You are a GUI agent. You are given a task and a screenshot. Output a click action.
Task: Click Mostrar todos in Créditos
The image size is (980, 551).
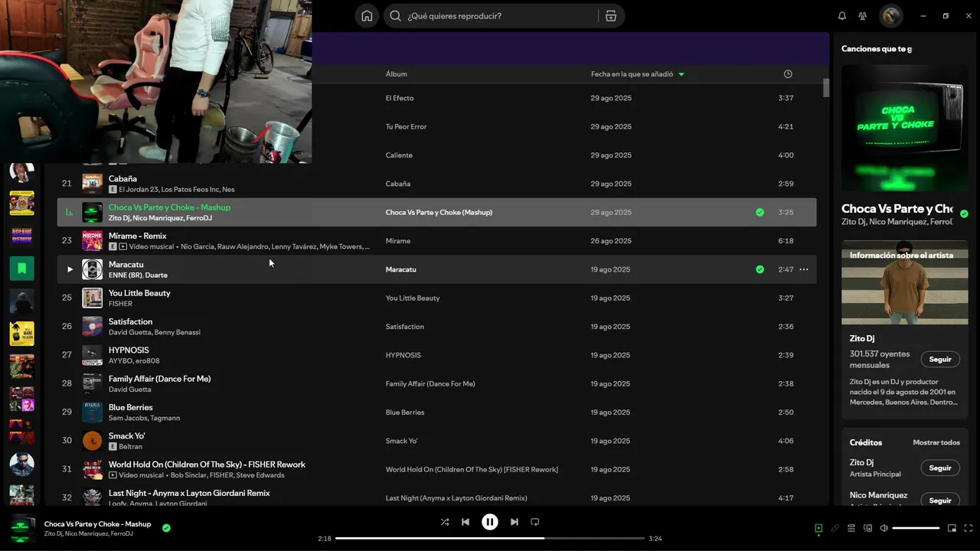936,442
